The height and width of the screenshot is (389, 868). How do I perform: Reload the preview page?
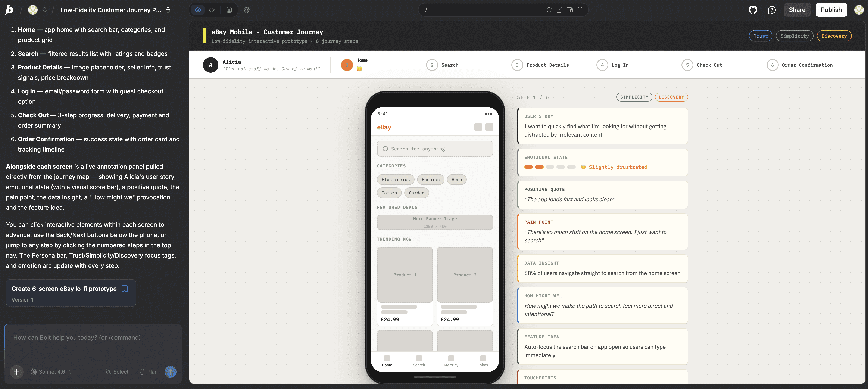(549, 10)
